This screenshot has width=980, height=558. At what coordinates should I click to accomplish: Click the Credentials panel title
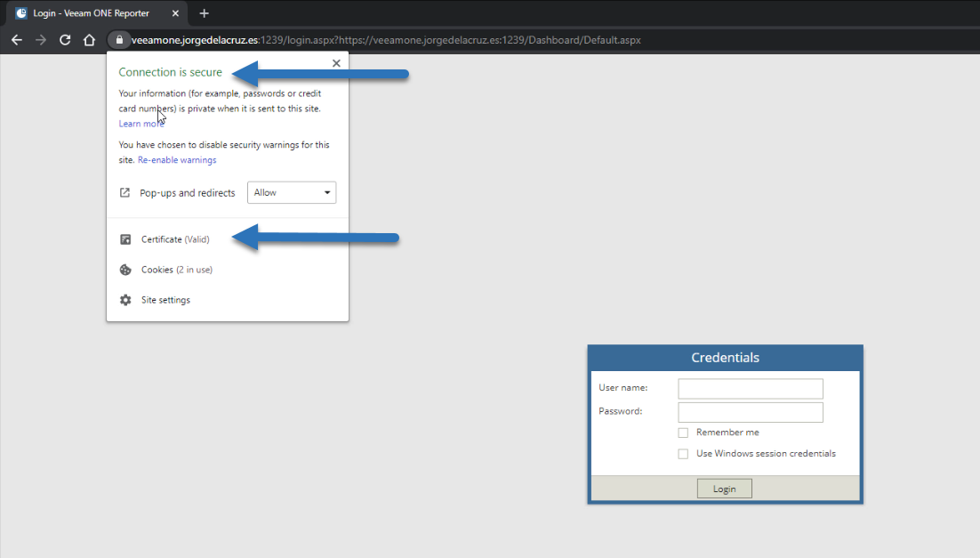click(725, 358)
